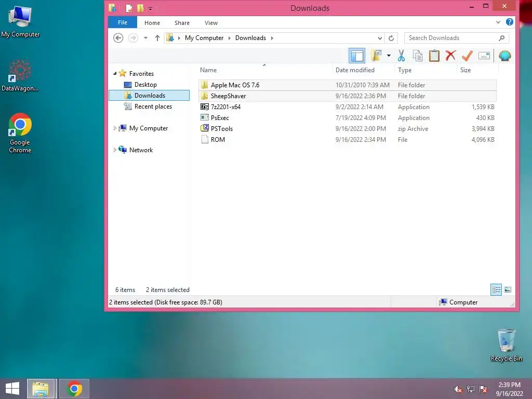The image size is (532, 399).
Task: Switch to details view layout button
Action: click(496, 289)
